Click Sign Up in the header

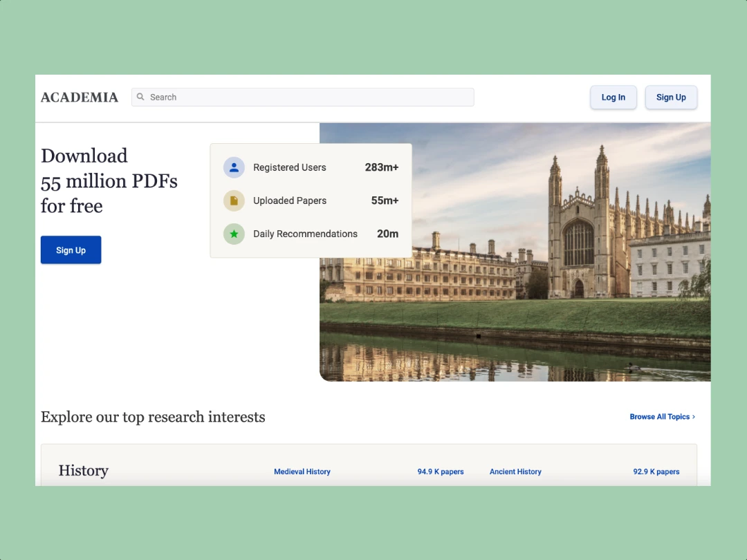(x=671, y=97)
